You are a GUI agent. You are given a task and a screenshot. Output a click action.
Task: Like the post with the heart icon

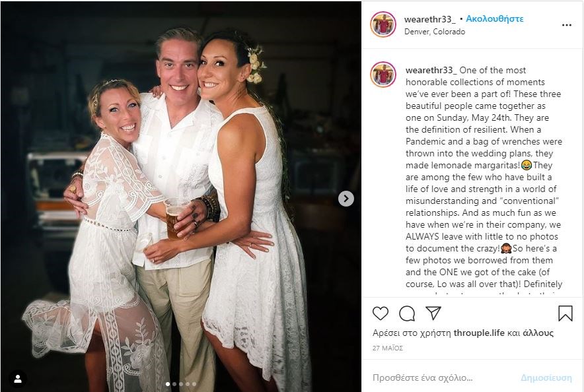click(381, 313)
